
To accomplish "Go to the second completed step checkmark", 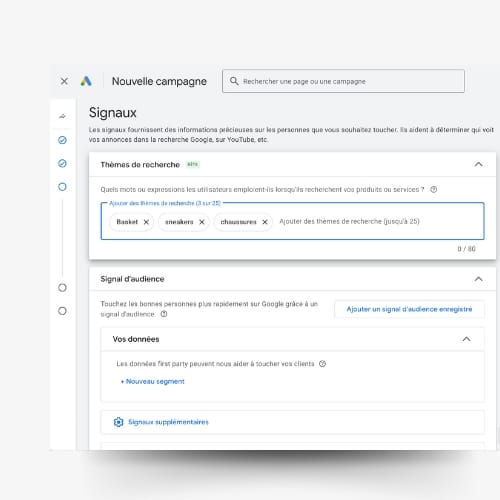I will pyautogui.click(x=62, y=163).
